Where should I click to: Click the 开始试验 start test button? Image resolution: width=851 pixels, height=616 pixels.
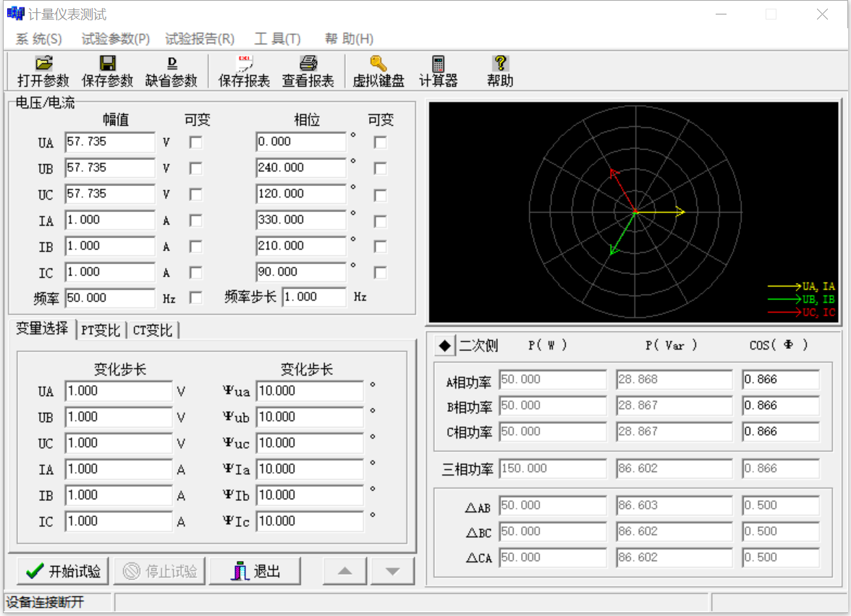(x=62, y=571)
